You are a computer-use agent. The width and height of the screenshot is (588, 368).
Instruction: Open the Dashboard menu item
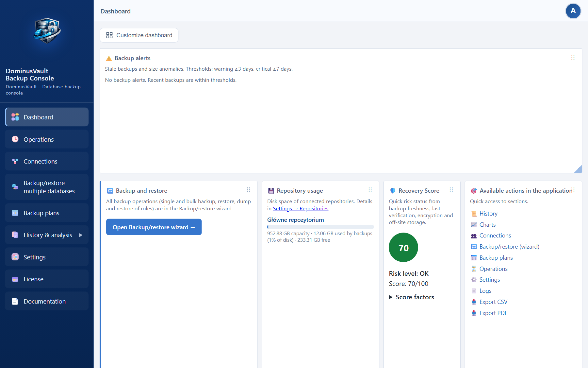pos(47,117)
